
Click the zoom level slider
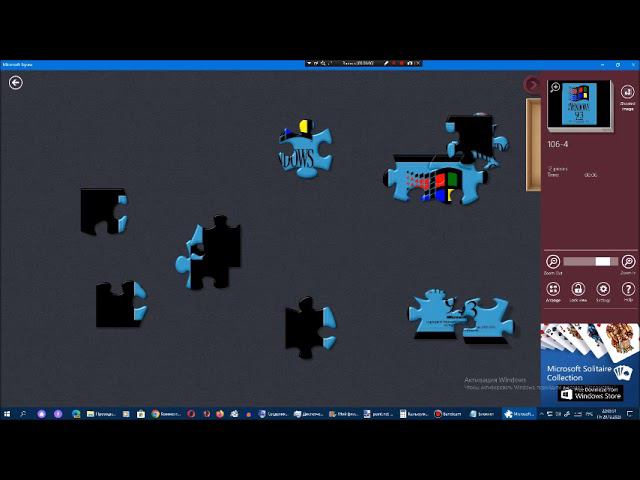(590, 261)
